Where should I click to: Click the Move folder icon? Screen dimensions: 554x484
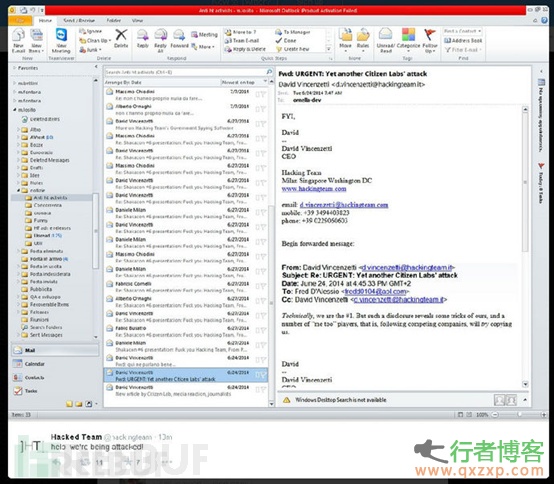point(345,40)
